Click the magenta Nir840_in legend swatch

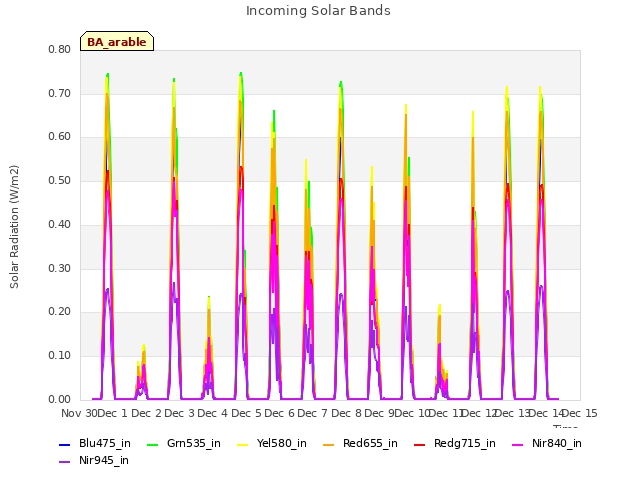(518, 444)
